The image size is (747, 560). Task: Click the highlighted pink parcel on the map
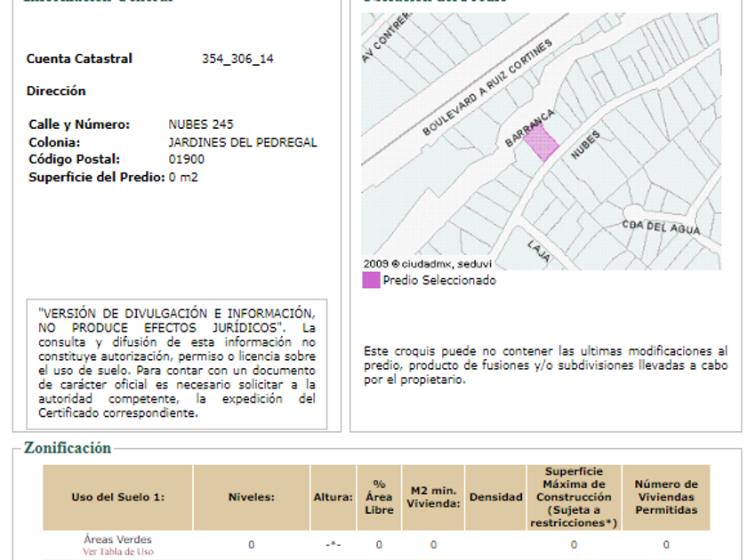(542, 143)
